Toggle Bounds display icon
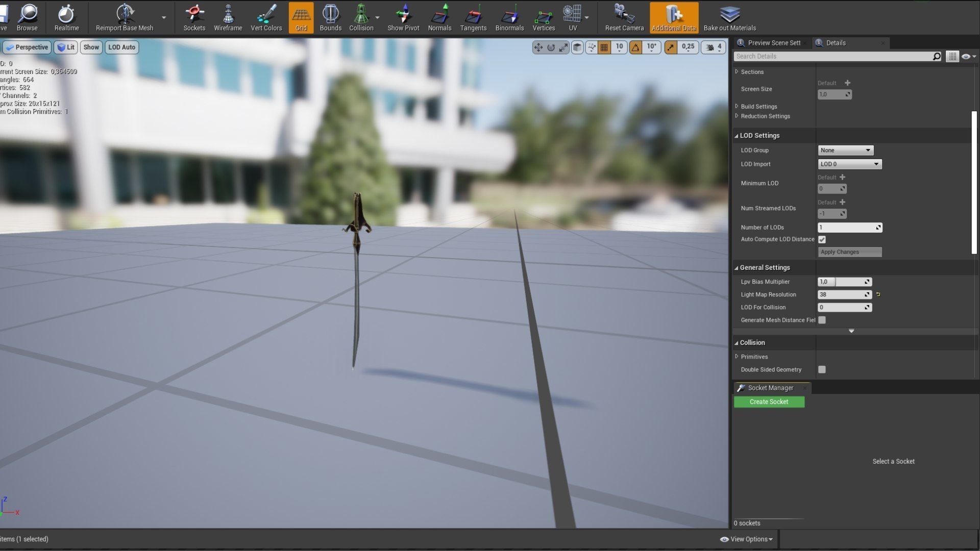 330,17
